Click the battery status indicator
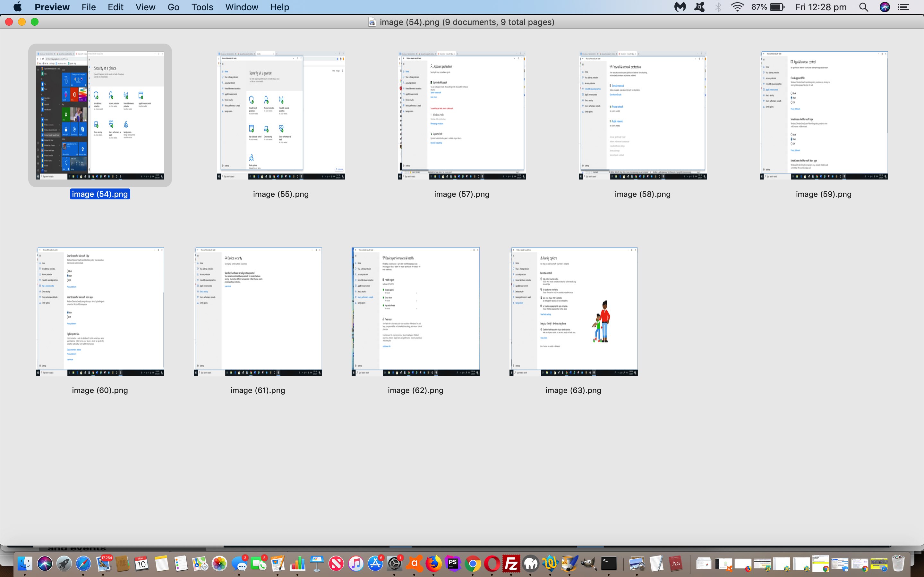Screen dimensions: 924x577 777,7
